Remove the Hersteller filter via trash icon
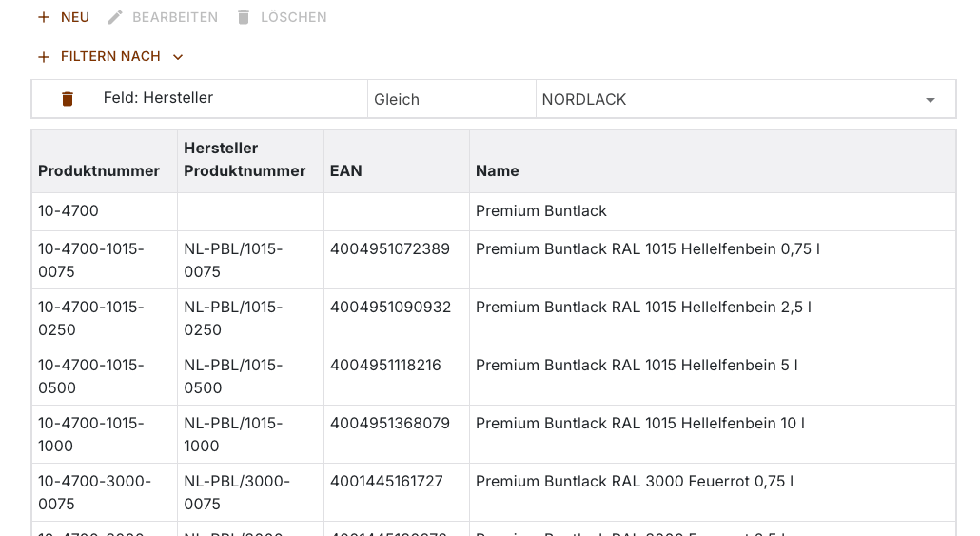 pos(68,99)
